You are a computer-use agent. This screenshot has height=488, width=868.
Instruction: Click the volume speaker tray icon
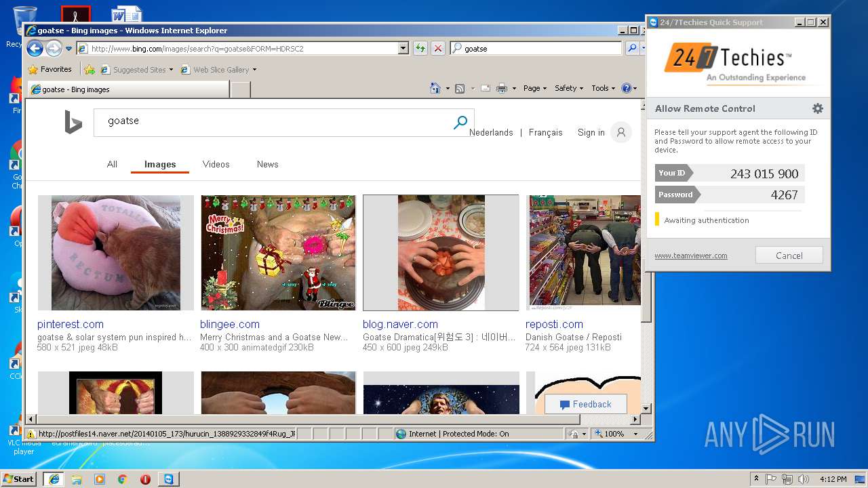pyautogui.click(x=804, y=479)
